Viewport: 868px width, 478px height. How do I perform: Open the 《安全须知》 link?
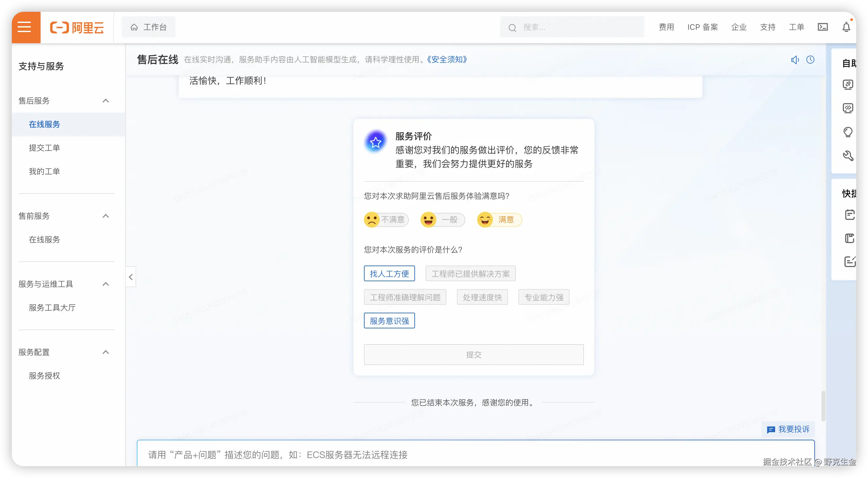(x=447, y=60)
